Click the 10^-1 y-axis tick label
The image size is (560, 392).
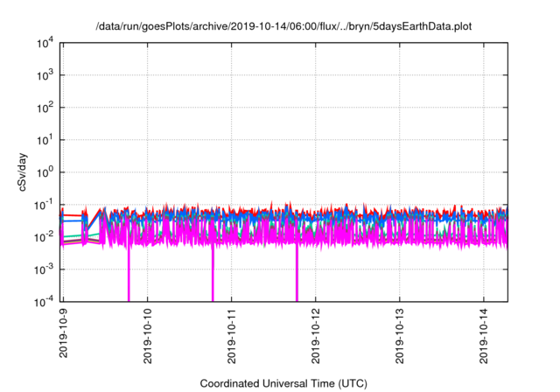point(45,205)
